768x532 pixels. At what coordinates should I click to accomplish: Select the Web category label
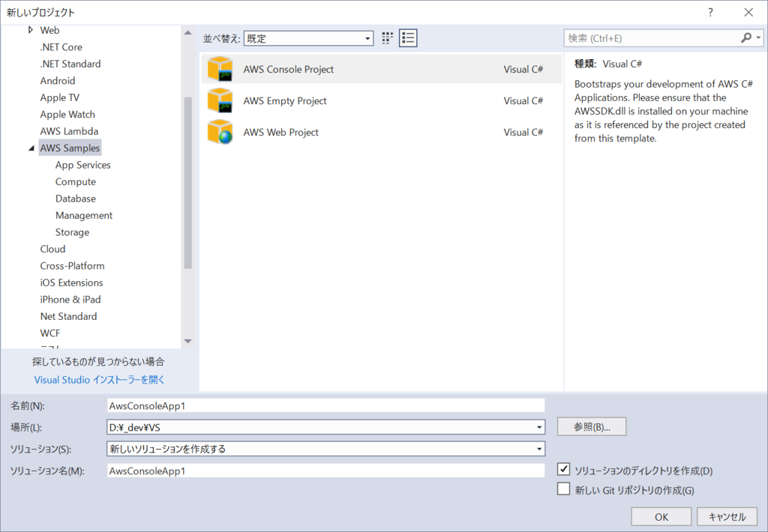pos(49,30)
